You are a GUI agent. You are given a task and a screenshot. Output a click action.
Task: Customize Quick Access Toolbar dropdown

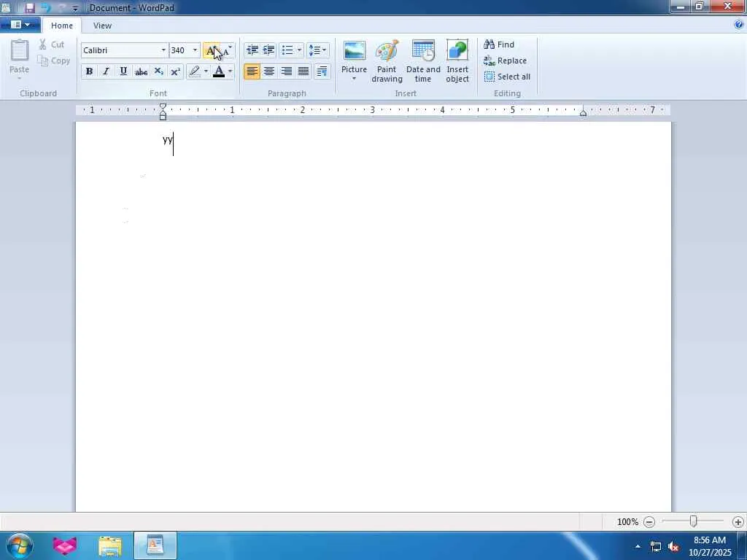click(x=75, y=8)
